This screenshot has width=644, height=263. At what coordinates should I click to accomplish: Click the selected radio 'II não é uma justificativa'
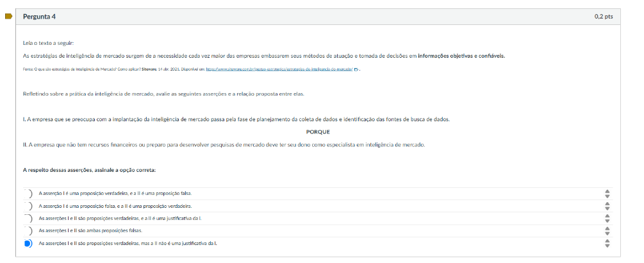tap(28, 243)
